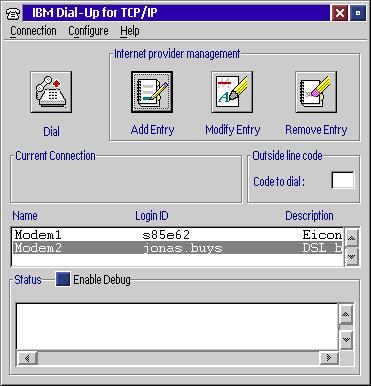The height and width of the screenshot is (386, 371).
Task: Click provider list scroll down arrow
Action: coord(352,257)
